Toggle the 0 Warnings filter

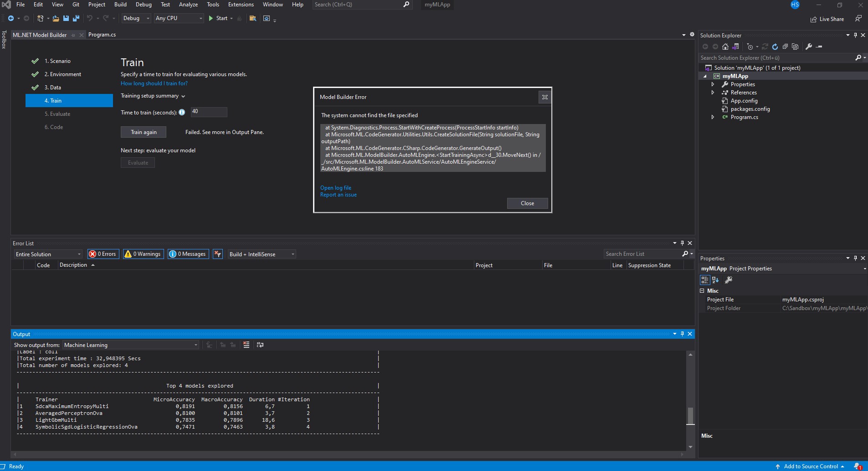(143, 254)
